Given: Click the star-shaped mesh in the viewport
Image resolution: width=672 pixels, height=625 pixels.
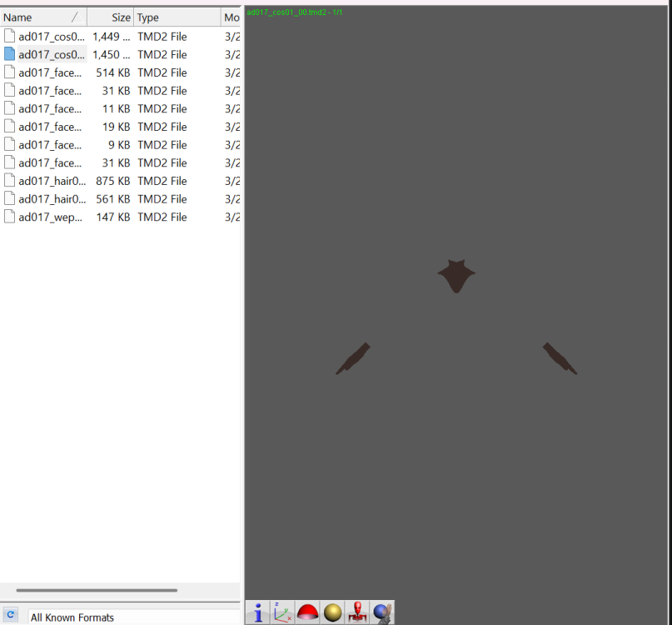Looking at the screenshot, I should [x=455, y=275].
